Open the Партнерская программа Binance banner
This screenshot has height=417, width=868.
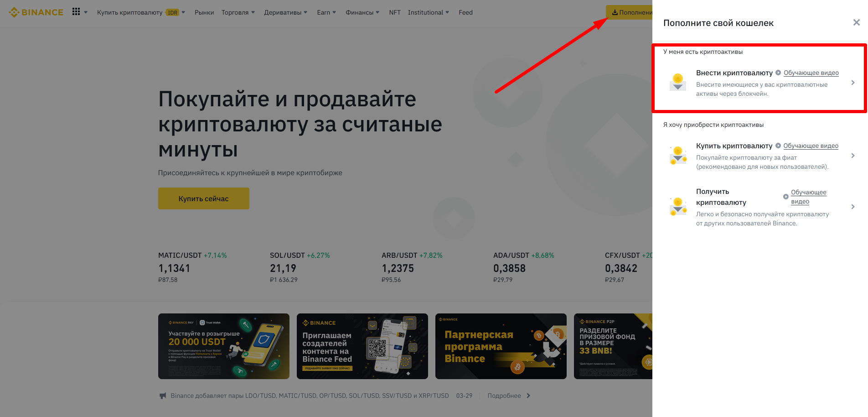tap(501, 346)
